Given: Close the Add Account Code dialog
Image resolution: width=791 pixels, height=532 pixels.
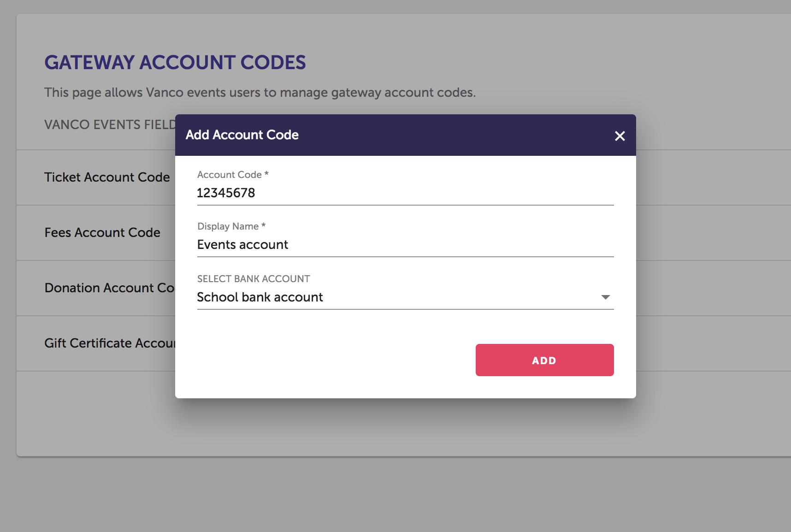Looking at the screenshot, I should coord(620,136).
